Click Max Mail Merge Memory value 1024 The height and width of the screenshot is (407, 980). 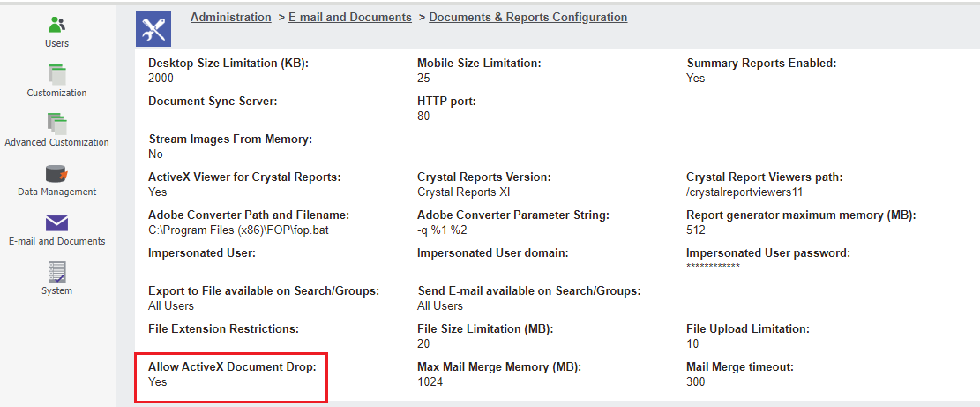click(430, 381)
